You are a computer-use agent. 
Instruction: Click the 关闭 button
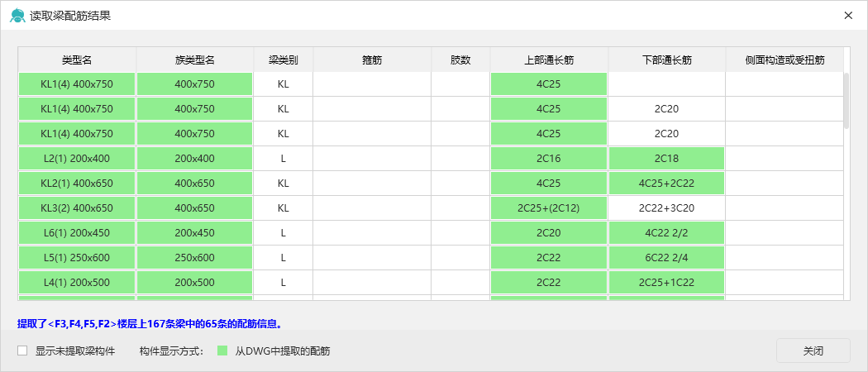[x=813, y=351]
